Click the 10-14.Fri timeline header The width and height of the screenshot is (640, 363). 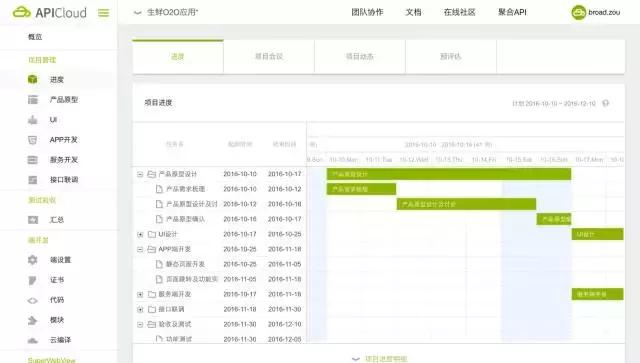point(484,160)
